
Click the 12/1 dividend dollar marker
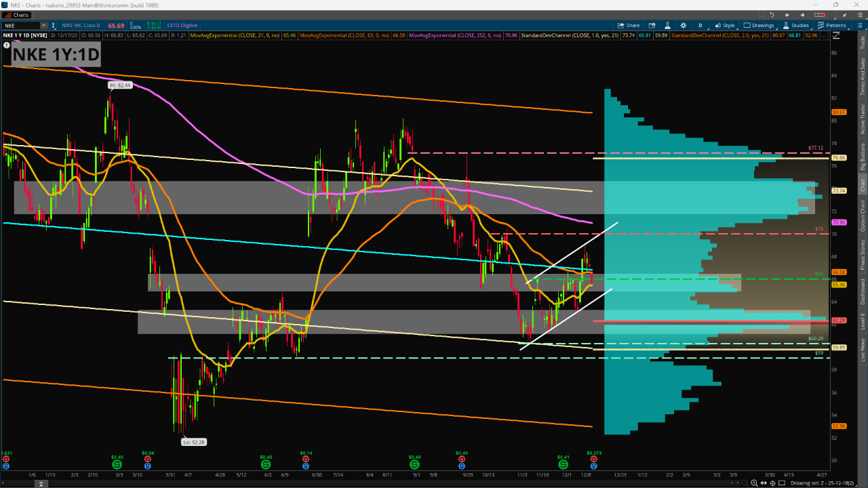[x=564, y=466]
